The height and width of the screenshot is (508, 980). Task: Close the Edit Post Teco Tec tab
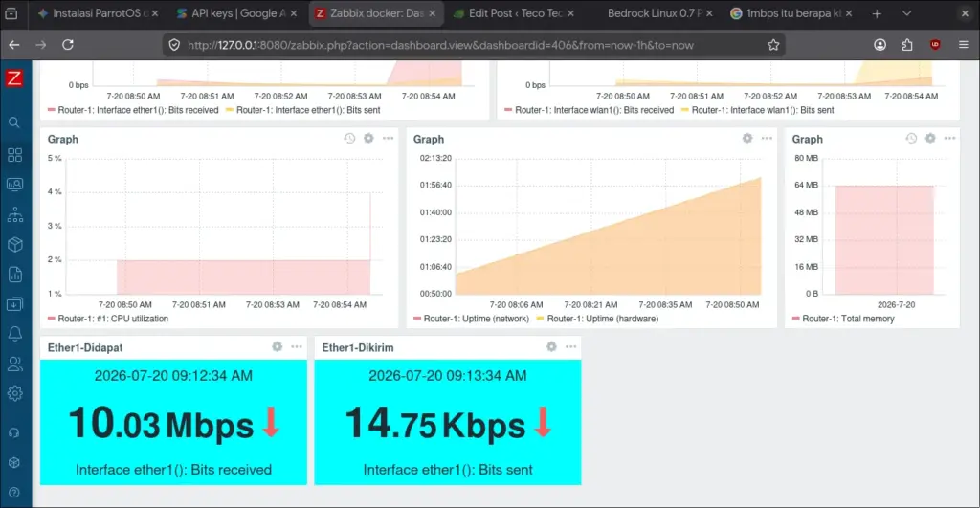click(x=570, y=13)
